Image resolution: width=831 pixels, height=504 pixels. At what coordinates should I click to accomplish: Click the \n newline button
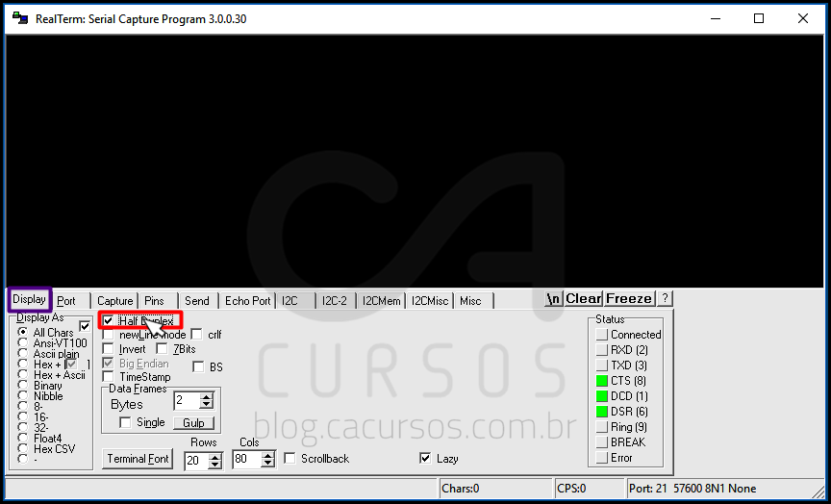(553, 299)
